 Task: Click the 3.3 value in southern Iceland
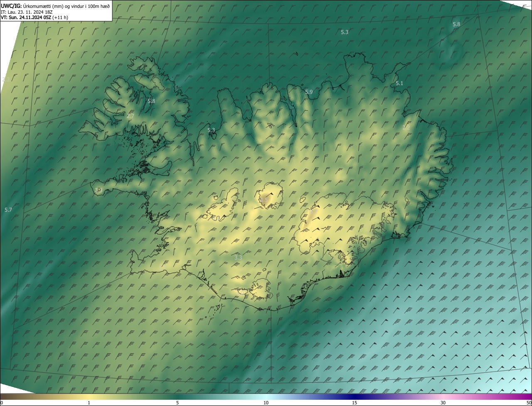tap(238, 257)
